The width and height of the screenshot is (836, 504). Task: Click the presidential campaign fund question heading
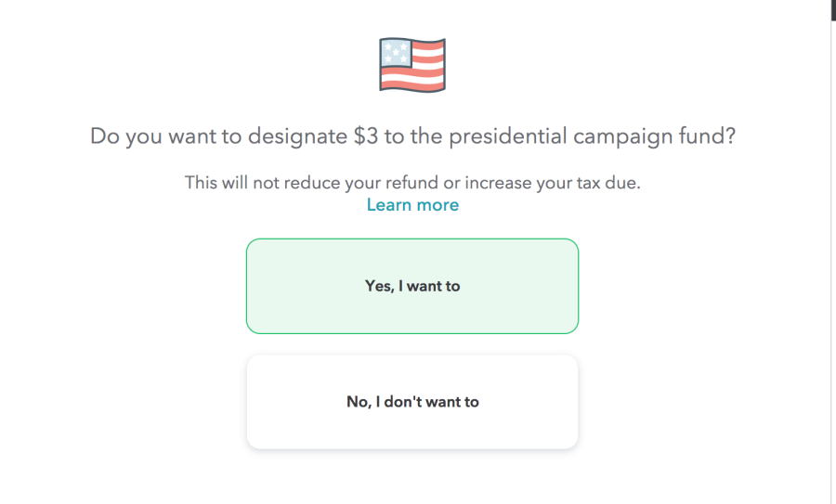412,136
